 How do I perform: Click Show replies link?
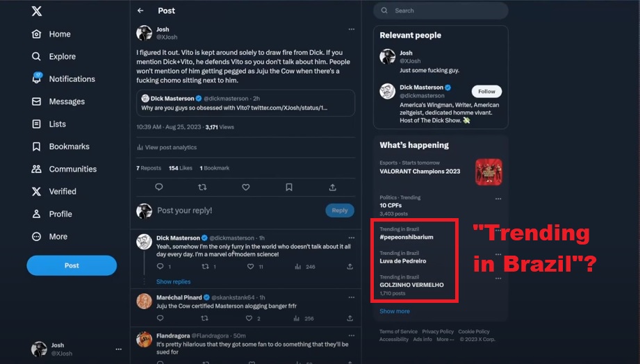[x=173, y=281]
